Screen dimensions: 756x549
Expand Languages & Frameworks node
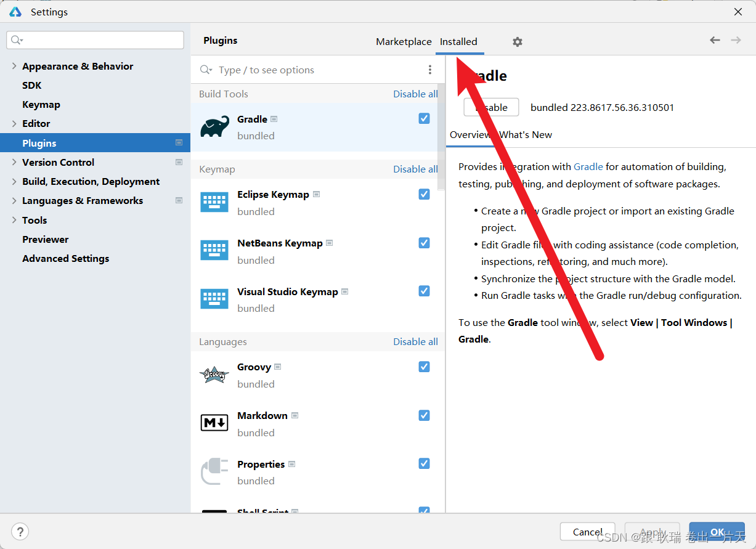14,200
